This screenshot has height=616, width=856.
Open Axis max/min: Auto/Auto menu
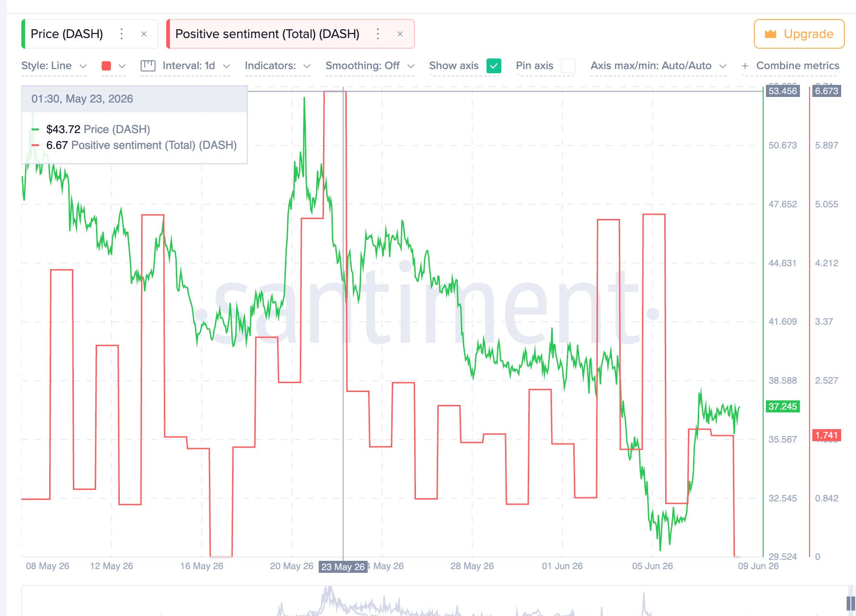click(x=658, y=66)
